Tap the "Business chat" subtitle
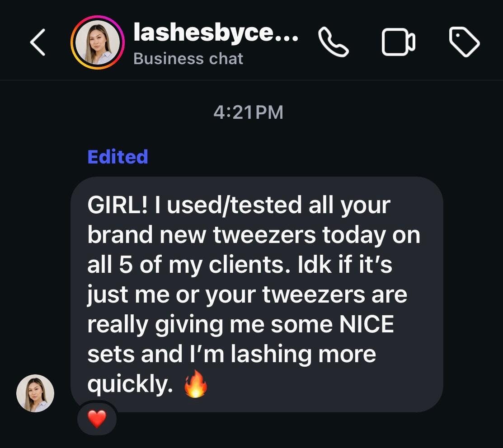 pyautogui.click(x=188, y=59)
